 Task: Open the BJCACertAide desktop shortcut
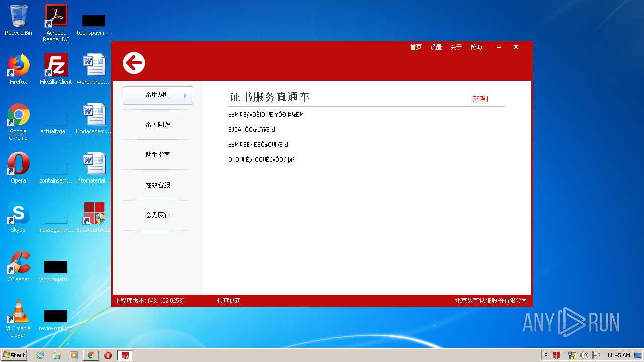pyautogui.click(x=94, y=217)
